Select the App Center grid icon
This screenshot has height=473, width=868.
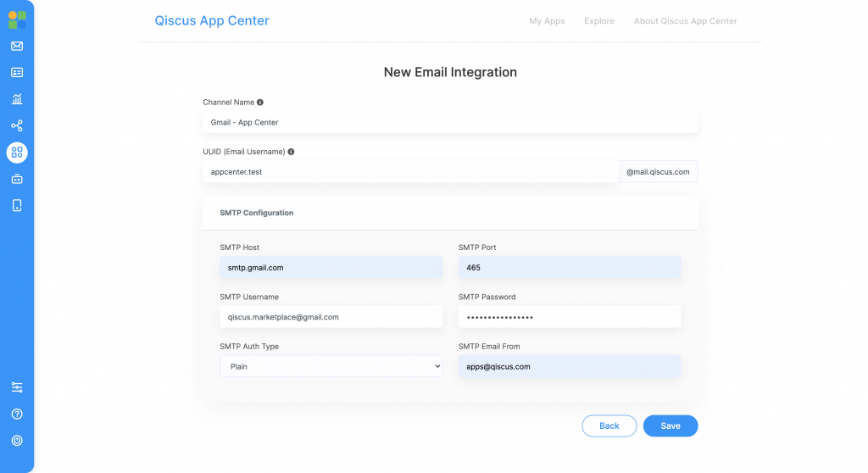tap(17, 153)
